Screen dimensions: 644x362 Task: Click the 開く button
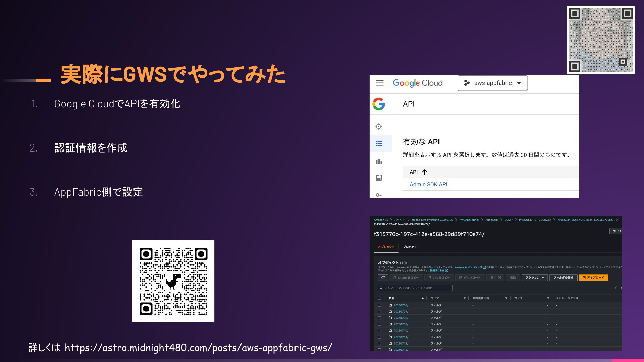pyautogui.click(x=495, y=278)
